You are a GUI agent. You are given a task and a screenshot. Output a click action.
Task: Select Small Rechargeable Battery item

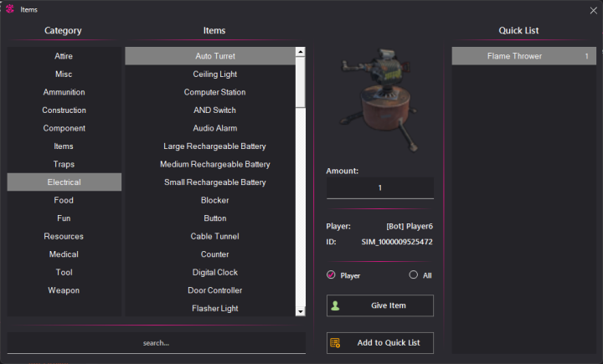(210, 182)
